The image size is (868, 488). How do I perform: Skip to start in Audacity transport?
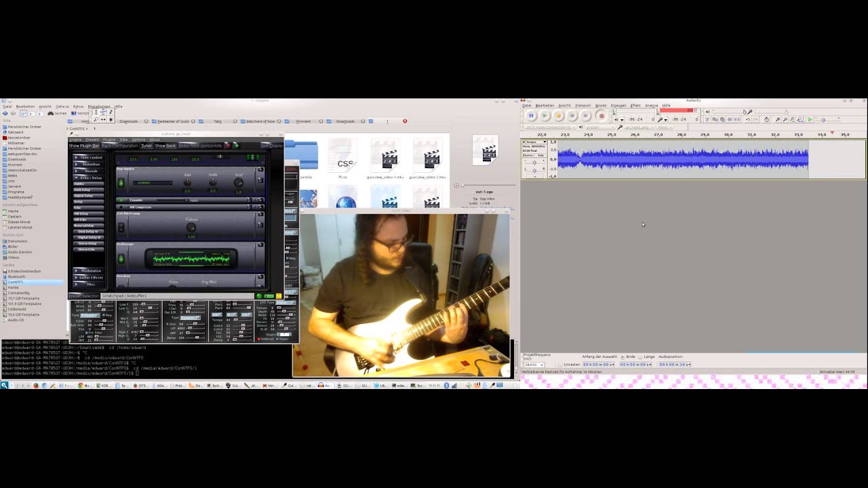(x=572, y=116)
